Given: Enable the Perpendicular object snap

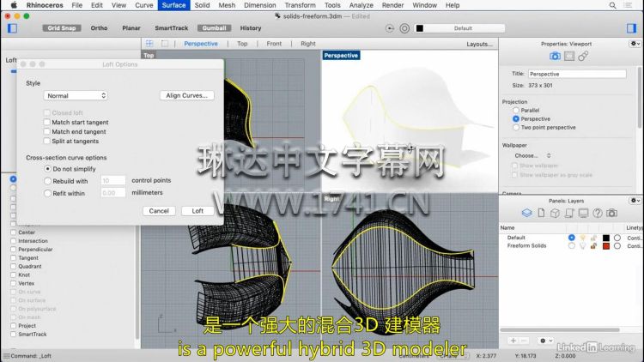Looking at the screenshot, I should (x=14, y=250).
